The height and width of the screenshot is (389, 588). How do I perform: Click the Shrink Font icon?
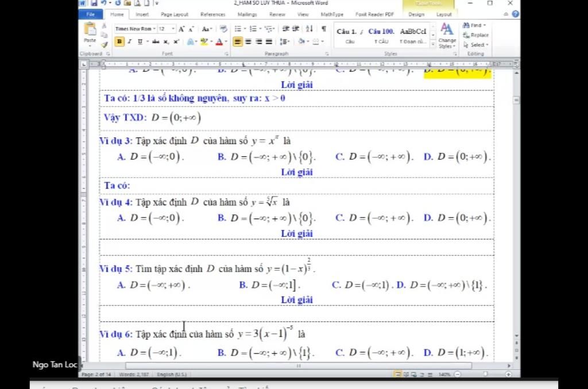[191, 29]
